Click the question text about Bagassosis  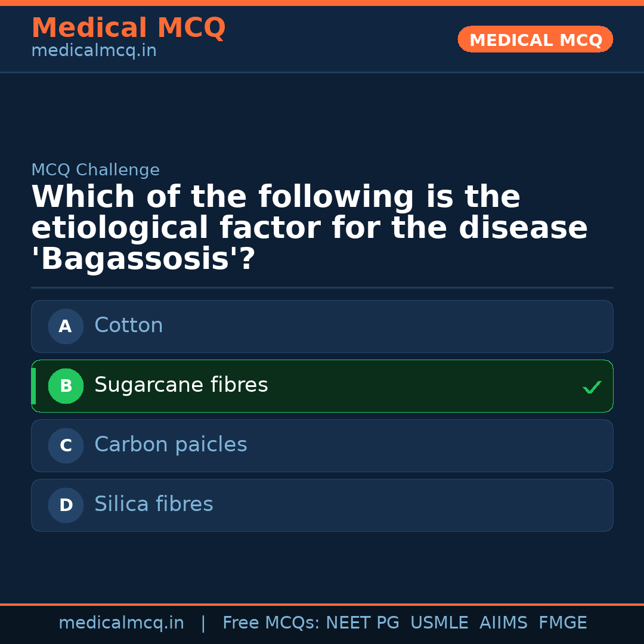pyautogui.click(x=309, y=227)
